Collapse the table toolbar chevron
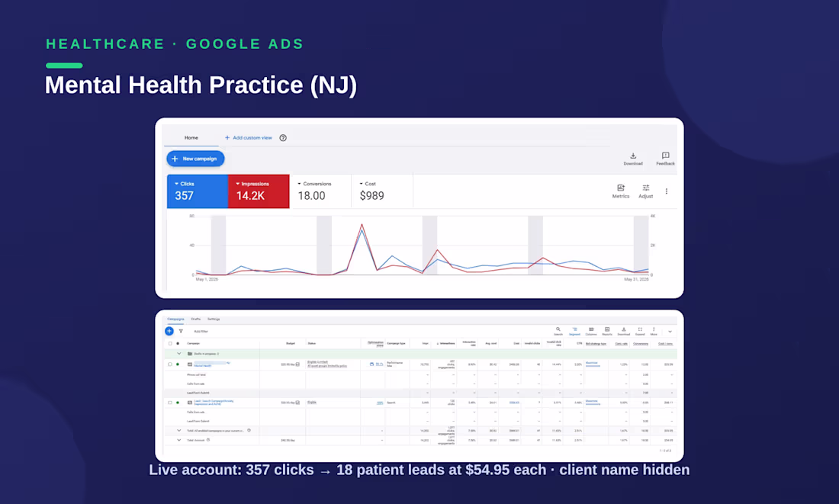Image resolution: width=839 pixels, height=504 pixels. pyautogui.click(x=670, y=332)
